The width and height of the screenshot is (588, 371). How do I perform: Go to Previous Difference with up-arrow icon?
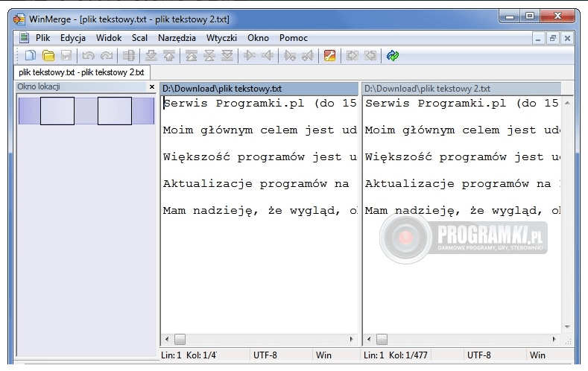169,56
